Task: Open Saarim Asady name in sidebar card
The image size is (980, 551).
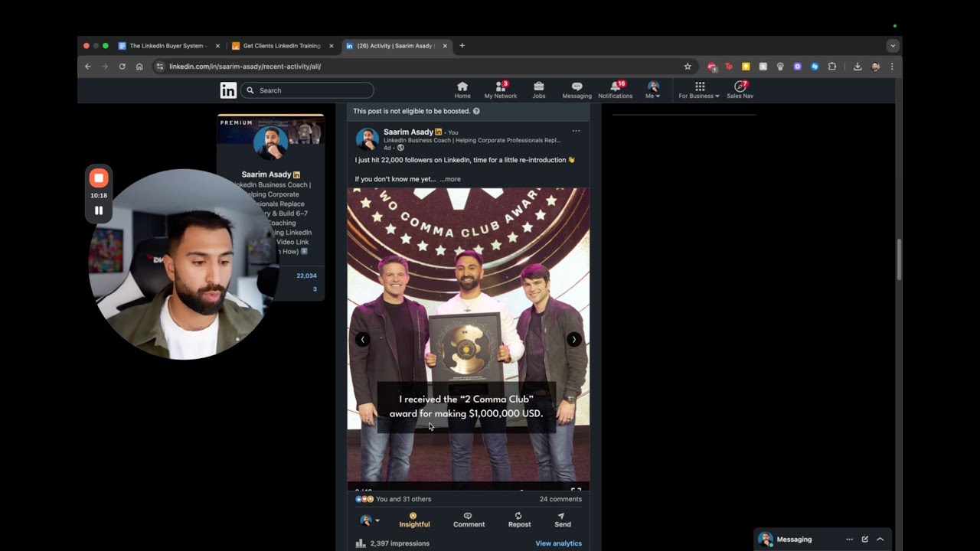Action: pos(266,174)
